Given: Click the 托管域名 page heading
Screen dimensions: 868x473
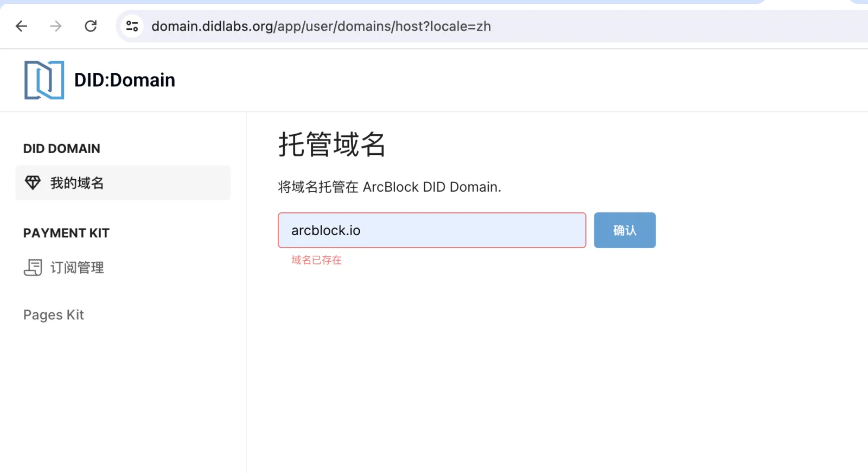Looking at the screenshot, I should coord(332,144).
